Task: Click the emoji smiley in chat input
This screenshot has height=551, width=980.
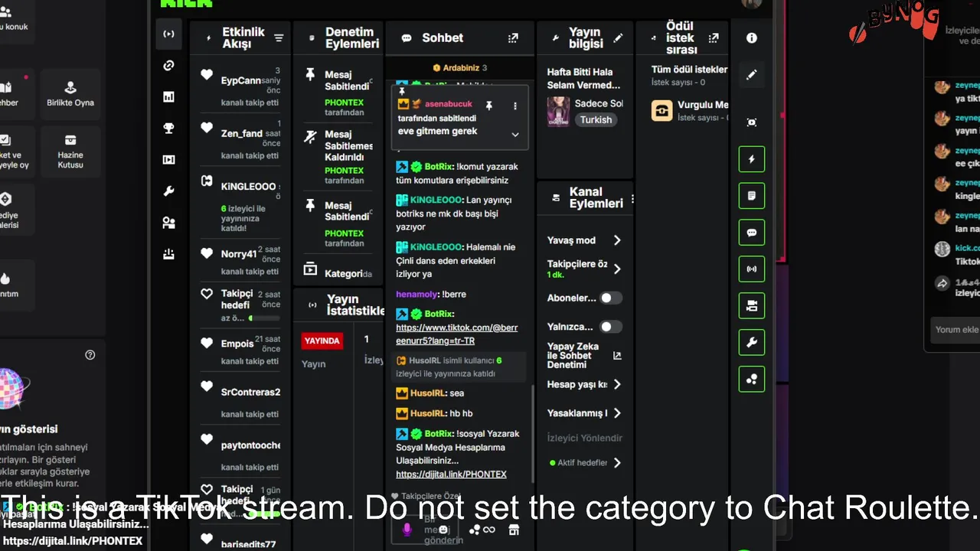Action: [443, 530]
